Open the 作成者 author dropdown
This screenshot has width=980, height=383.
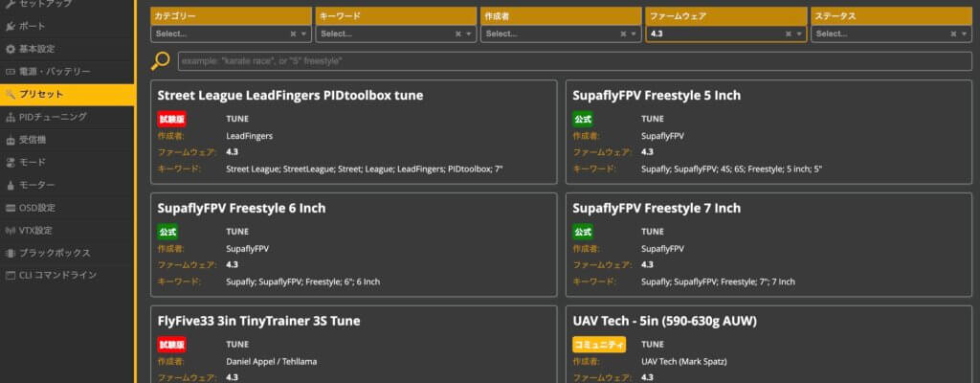(561, 34)
